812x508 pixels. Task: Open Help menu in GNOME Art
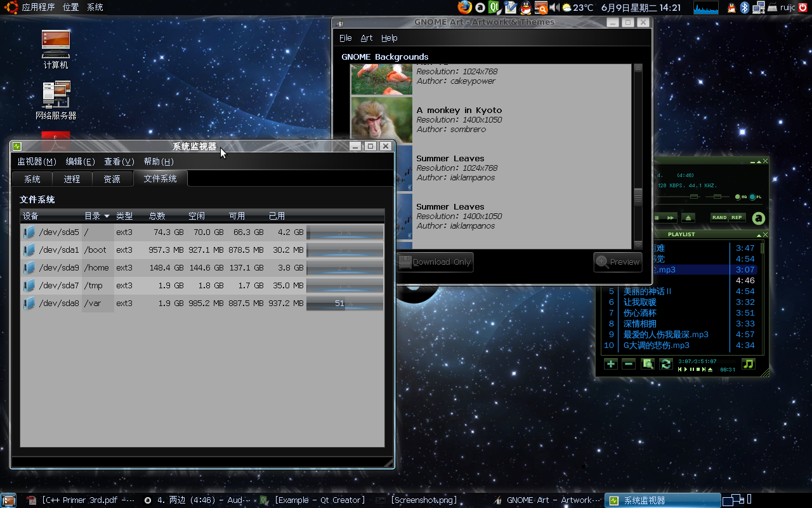[x=390, y=38]
